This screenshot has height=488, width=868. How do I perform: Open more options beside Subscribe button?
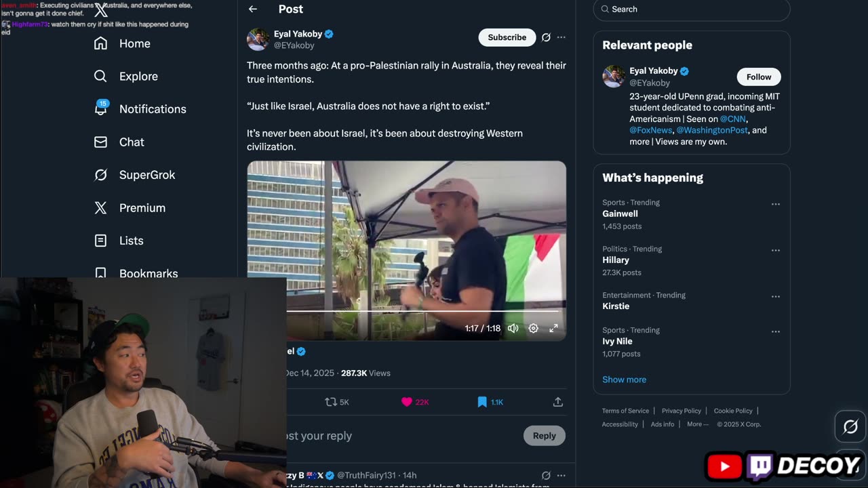click(x=561, y=37)
